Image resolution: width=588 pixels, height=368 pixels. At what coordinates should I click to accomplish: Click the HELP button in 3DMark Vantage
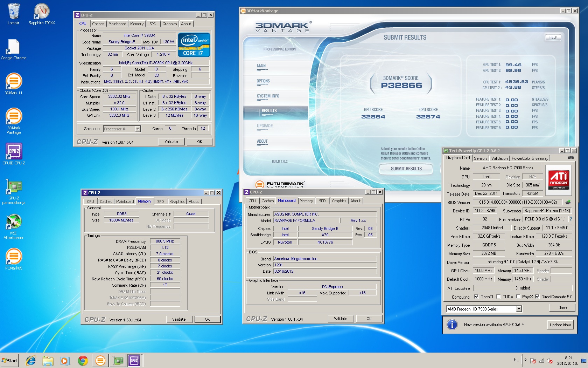click(553, 37)
